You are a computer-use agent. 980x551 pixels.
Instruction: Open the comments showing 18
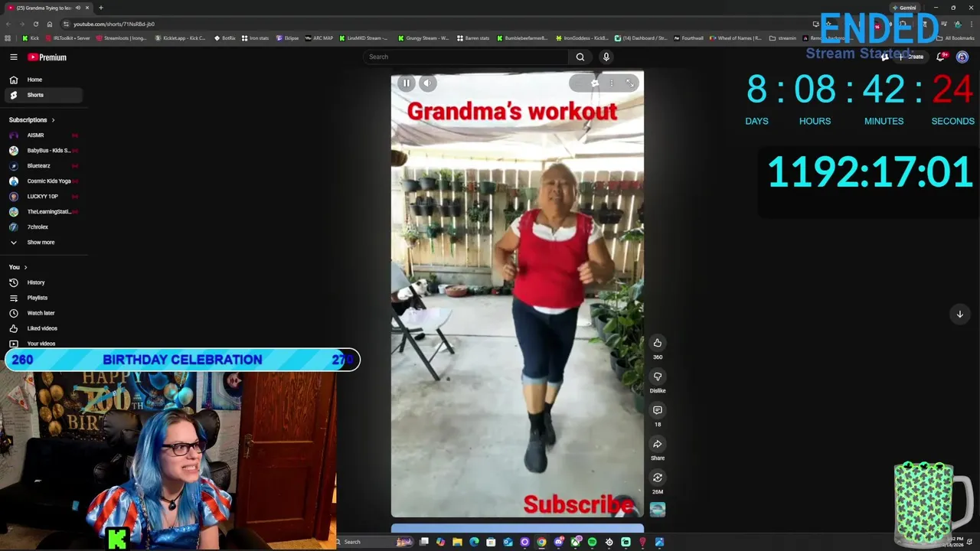(658, 410)
